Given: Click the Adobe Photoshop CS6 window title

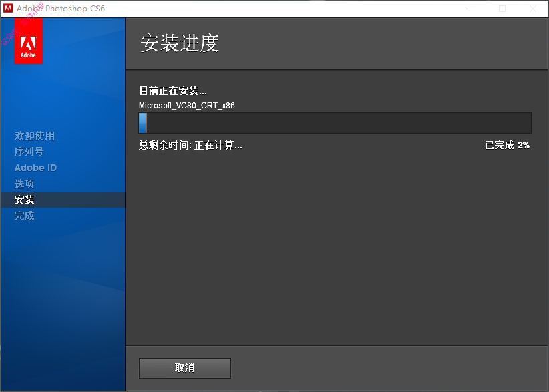Looking at the screenshot, I should pos(61,9).
